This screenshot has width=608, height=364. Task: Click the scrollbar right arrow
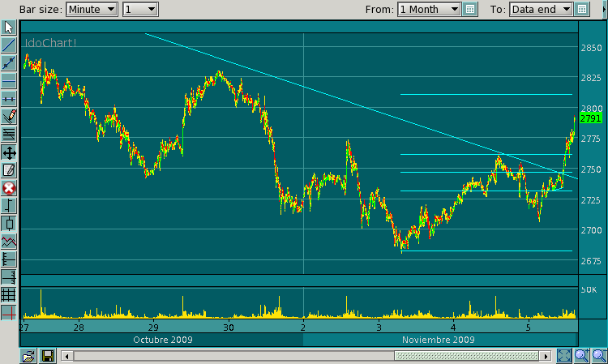[546, 356]
